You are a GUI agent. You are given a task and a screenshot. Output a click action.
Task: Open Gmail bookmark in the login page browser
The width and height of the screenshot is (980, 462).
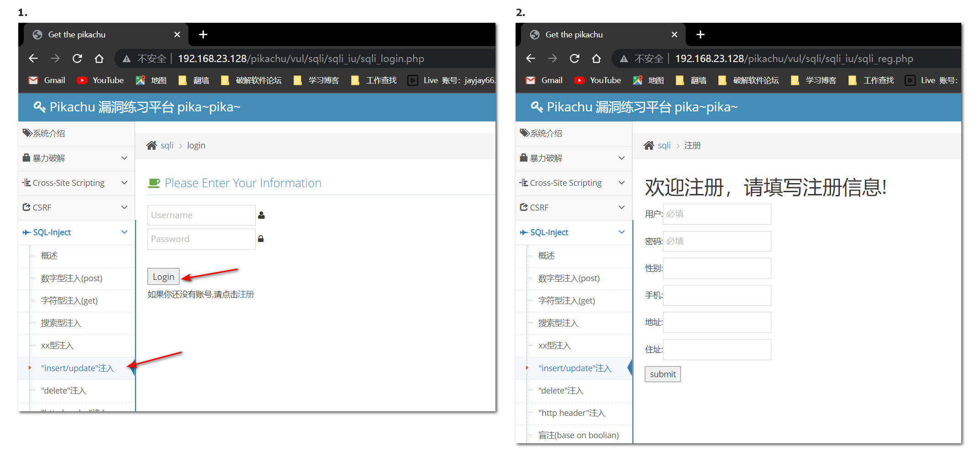click(47, 80)
